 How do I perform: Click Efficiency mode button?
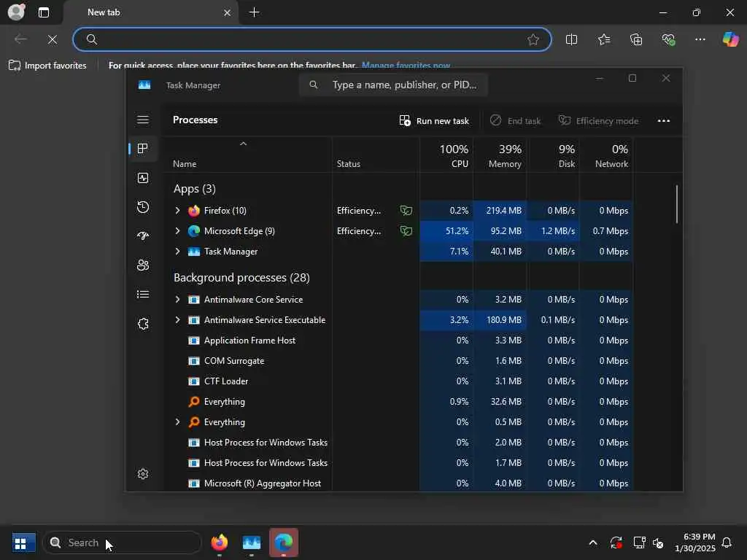[x=598, y=121]
